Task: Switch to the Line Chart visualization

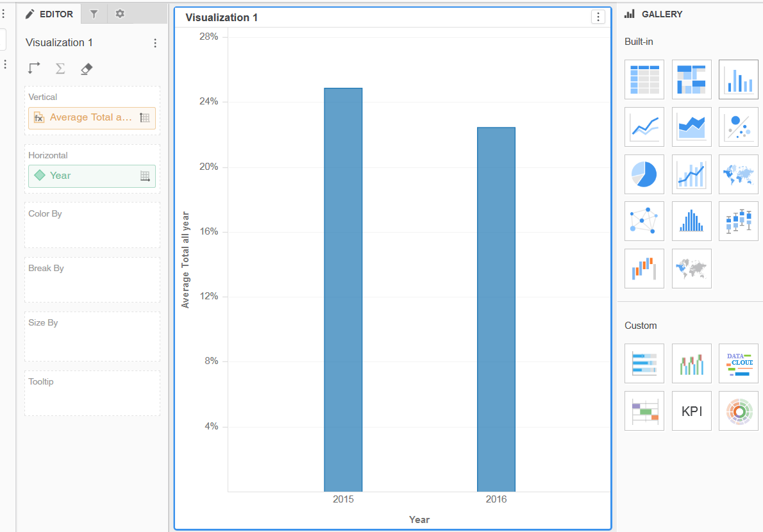Action: [644, 127]
